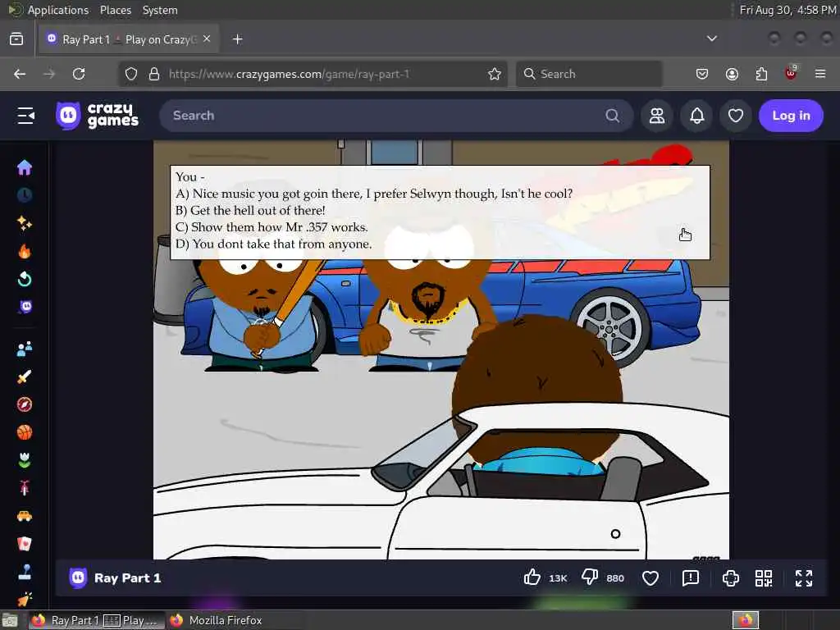
Task: Go back to the previous page
Action: click(20, 74)
